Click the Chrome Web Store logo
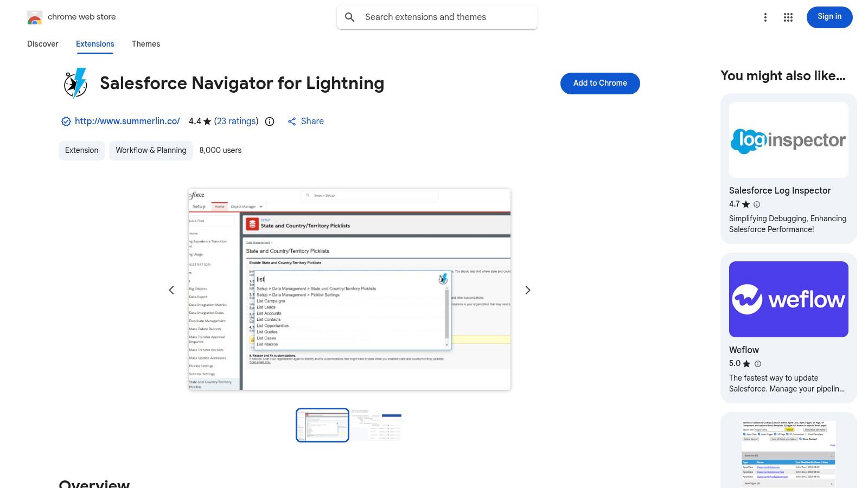Viewport: 868px width, 488px height. pyautogui.click(x=35, y=17)
